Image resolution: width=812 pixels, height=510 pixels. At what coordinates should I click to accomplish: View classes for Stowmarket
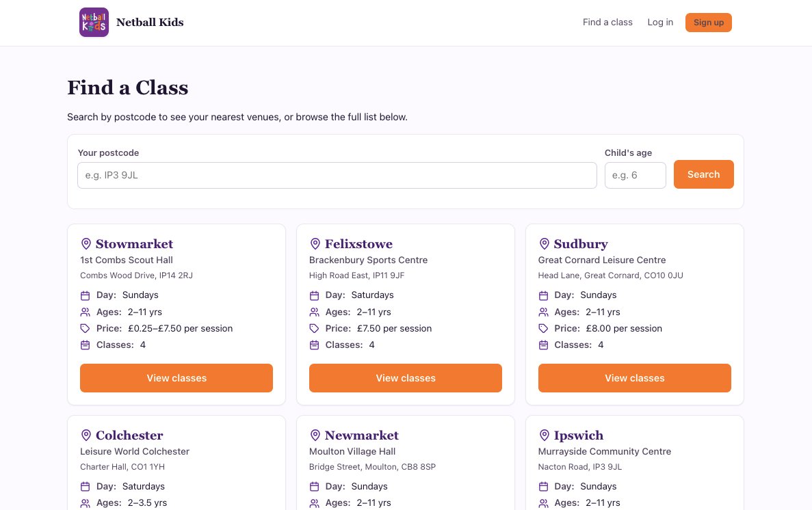(176, 378)
